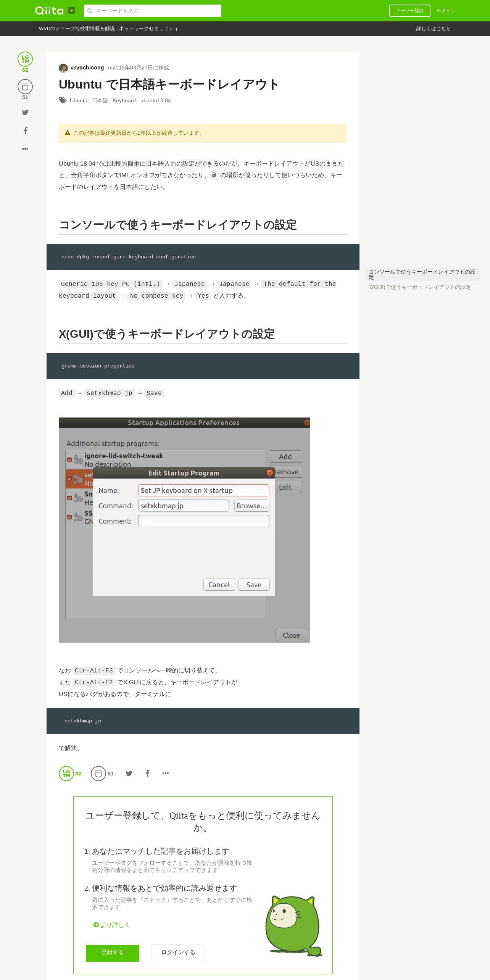
Task: Click the ログインする button
Action: tap(178, 953)
